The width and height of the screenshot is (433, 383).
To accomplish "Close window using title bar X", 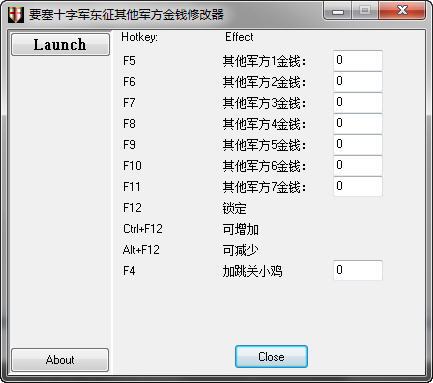I will pos(402,11).
